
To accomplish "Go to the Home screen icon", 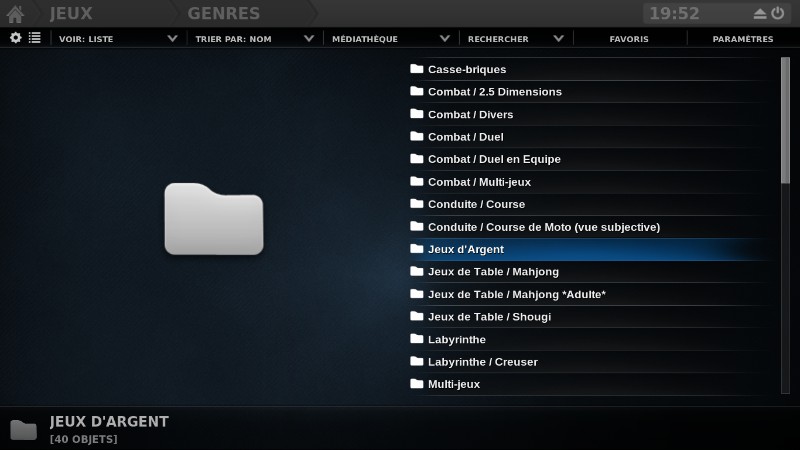I will (15, 14).
